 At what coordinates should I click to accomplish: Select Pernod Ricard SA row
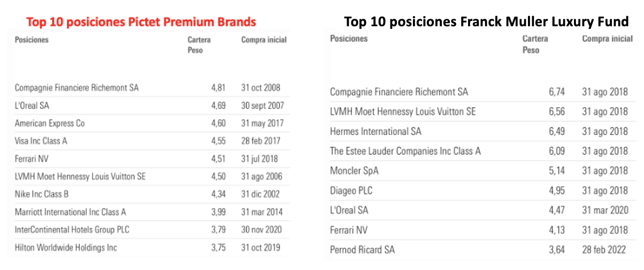click(363, 250)
